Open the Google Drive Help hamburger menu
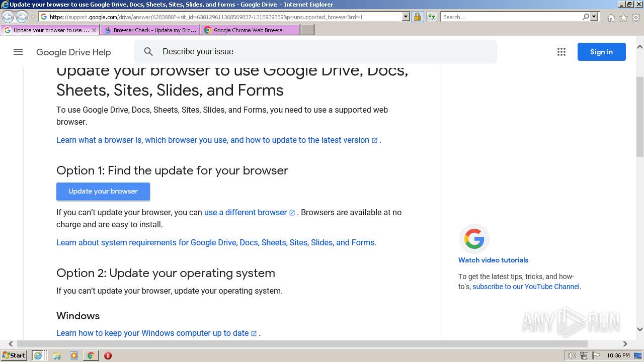Screen dimensions: 644x362 [18, 52]
